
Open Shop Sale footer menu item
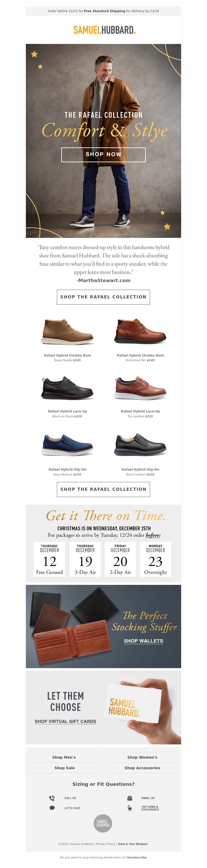point(65,768)
